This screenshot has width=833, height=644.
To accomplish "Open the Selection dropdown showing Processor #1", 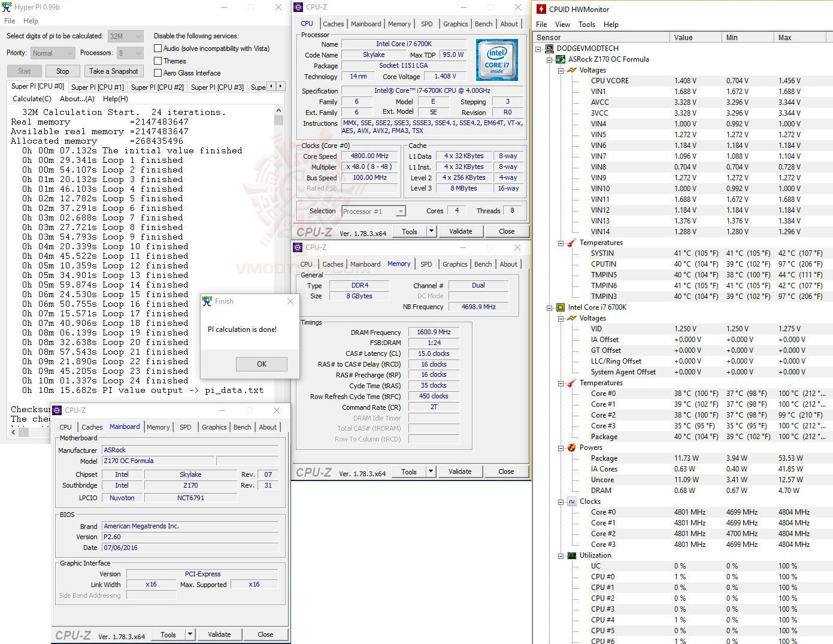I will (374, 211).
